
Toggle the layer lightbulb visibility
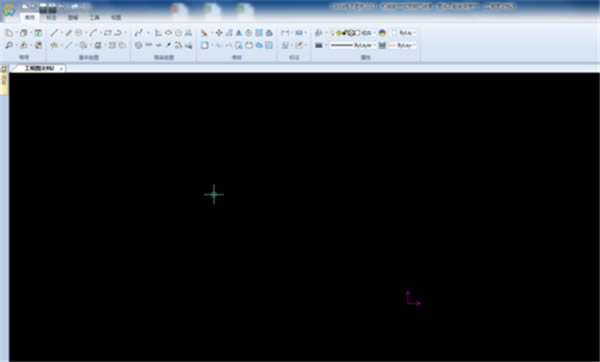[x=333, y=33]
